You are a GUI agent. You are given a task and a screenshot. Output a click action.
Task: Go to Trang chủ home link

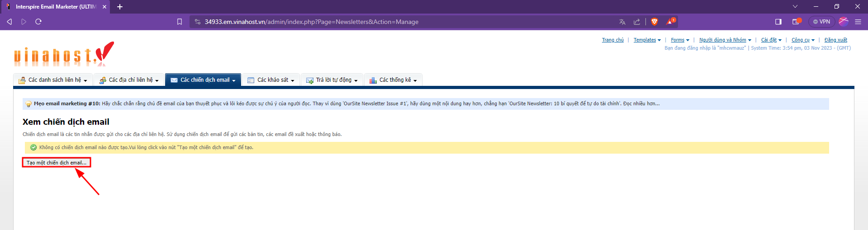click(x=612, y=40)
